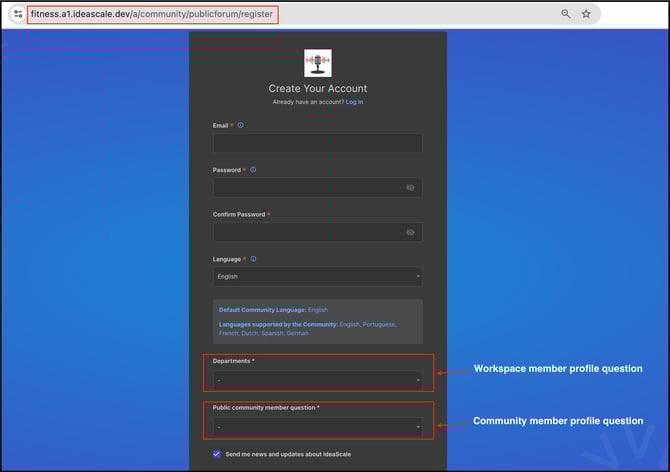
Task: Click the Create Your Account heading
Action: click(318, 89)
